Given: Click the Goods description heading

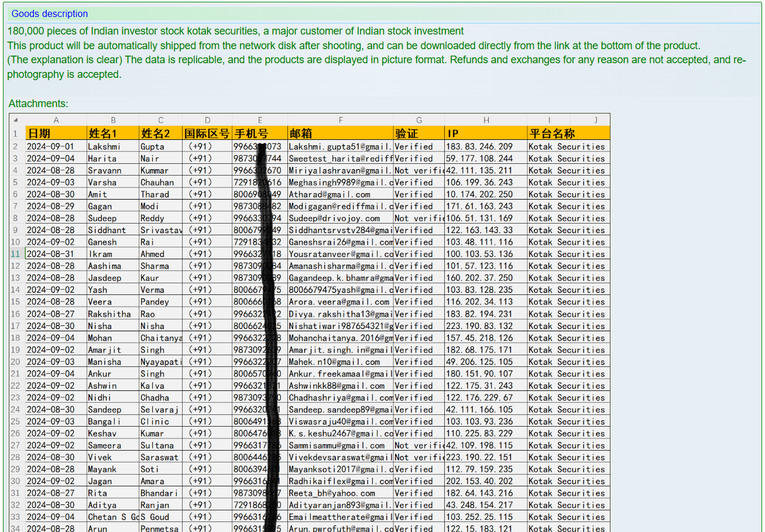Looking at the screenshot, I should tap(50, 13).
